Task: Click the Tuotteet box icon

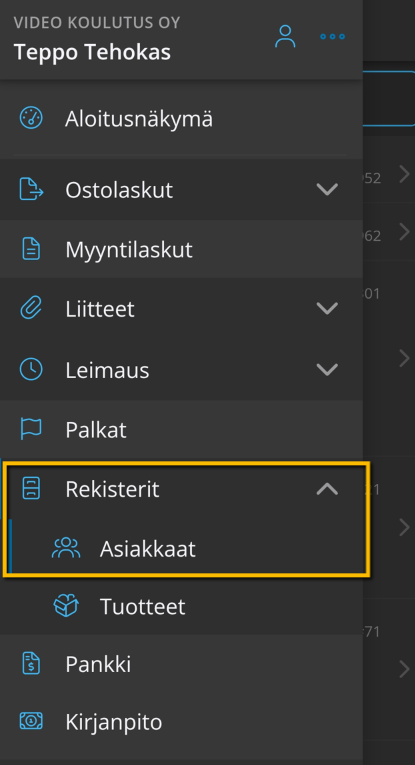Action: pyautogui.click(x=66, y=606)
